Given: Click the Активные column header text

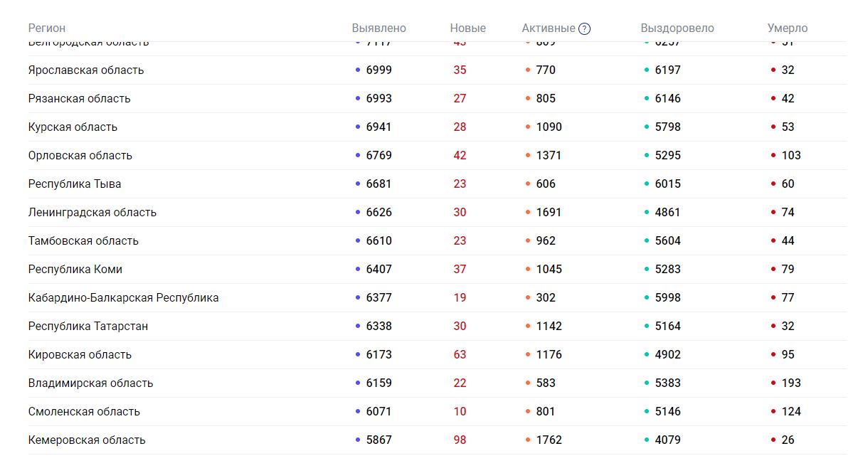Looking at the screenshot, I should tap(548, 28).
